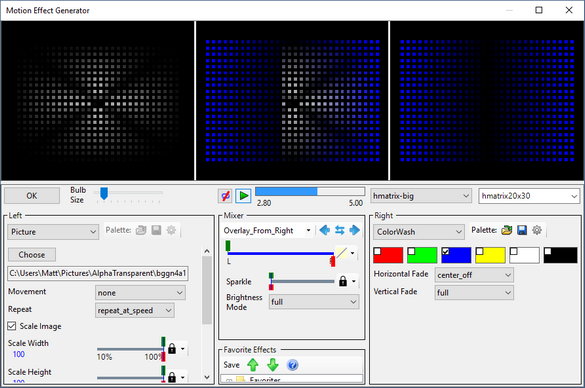The width and height of the screenshot is (585, 388).
Task: Open the Left effect type dropdown (Picture)
Action: point(53,232)
